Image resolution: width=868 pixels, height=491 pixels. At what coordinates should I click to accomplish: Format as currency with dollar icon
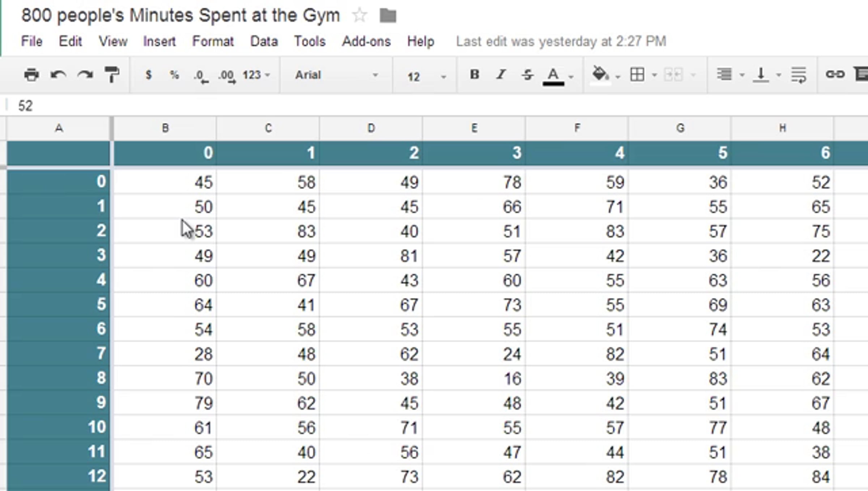pos(148,75)
